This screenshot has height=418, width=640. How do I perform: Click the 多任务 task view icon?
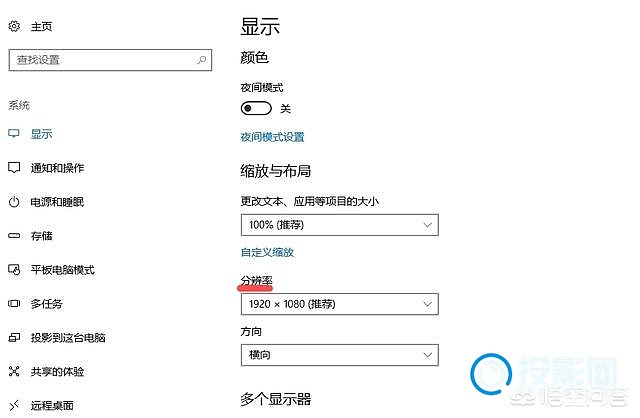pos(14,303)
